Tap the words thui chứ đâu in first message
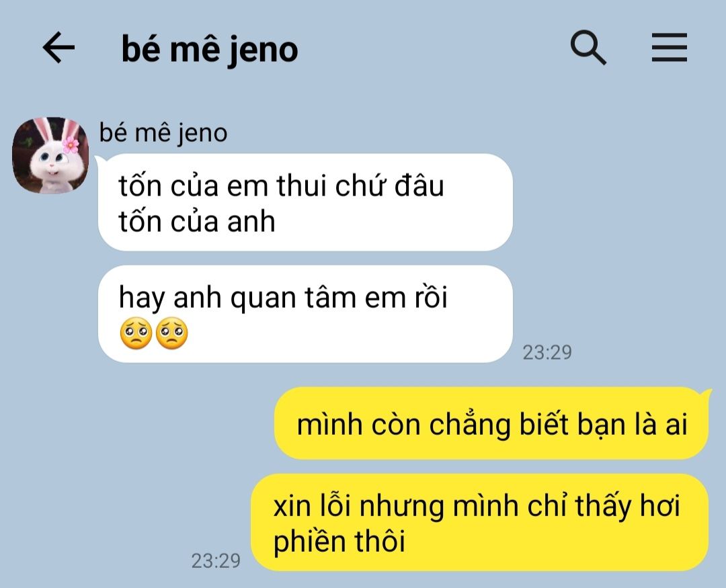 click(x=360, y=185)
